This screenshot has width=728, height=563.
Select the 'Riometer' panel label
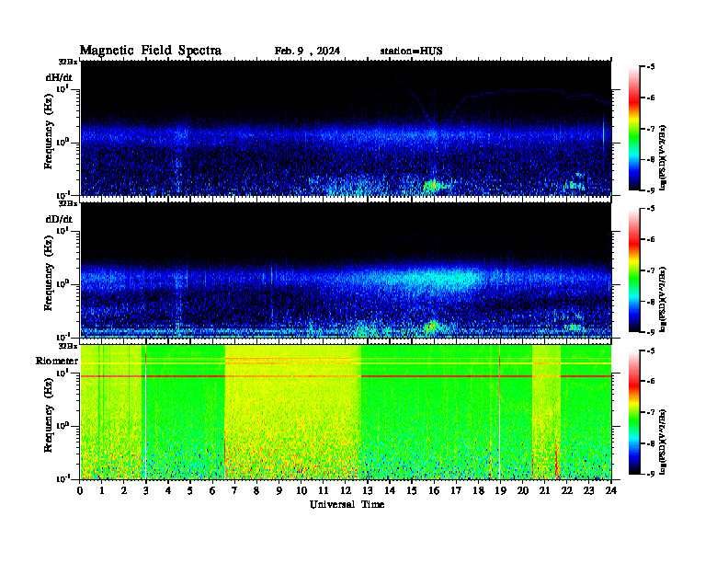click(x=57, y=361)
